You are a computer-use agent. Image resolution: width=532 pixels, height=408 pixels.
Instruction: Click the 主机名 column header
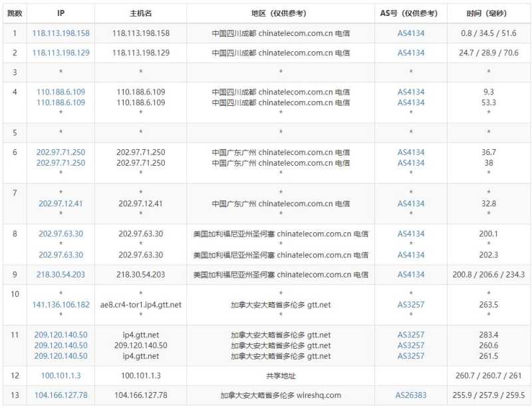pyautogui.click(x=140, y=13)
